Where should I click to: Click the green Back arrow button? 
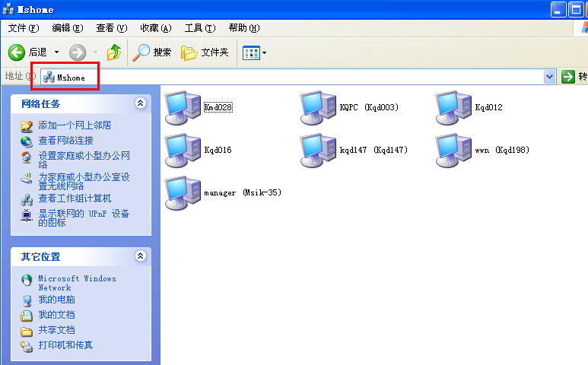tap(17, 52)
